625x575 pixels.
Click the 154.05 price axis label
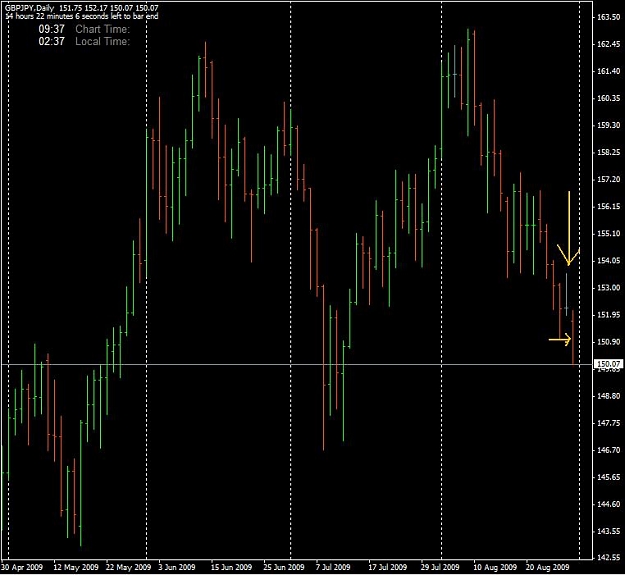coord(609,261)
